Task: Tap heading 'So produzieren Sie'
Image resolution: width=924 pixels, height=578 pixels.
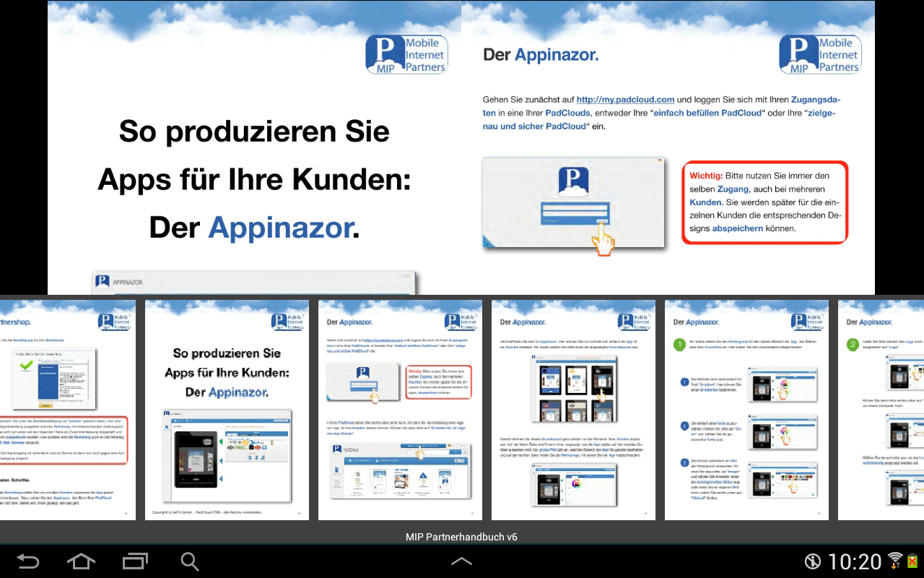Action: (x=254, y=131)
